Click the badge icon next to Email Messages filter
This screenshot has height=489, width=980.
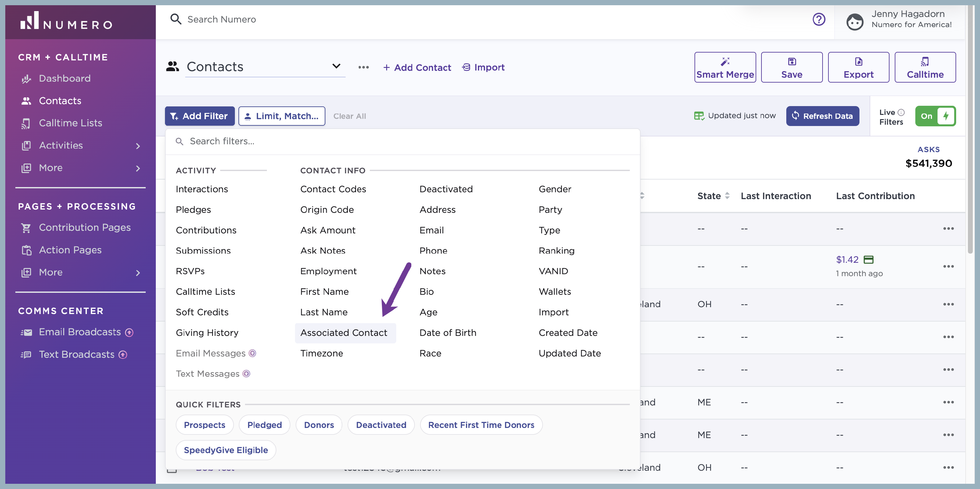coord(252,353)
